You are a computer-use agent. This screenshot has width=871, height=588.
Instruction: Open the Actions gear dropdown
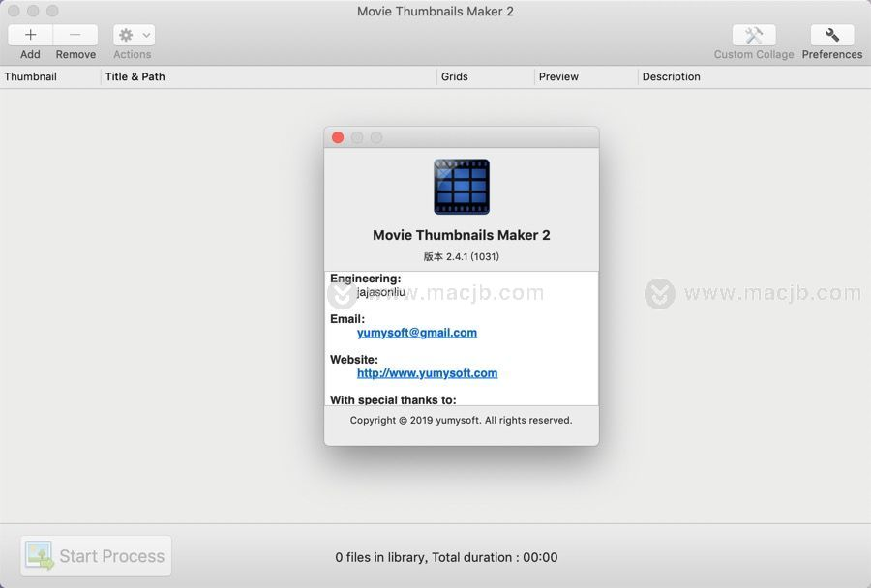tap(134, 35)
